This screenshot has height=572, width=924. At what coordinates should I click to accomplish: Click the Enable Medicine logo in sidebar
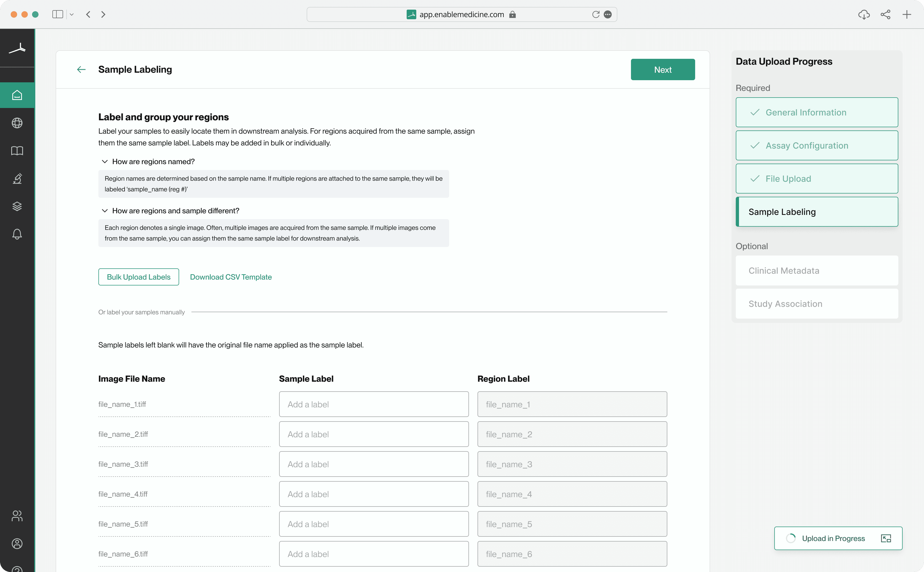[17, 48]
